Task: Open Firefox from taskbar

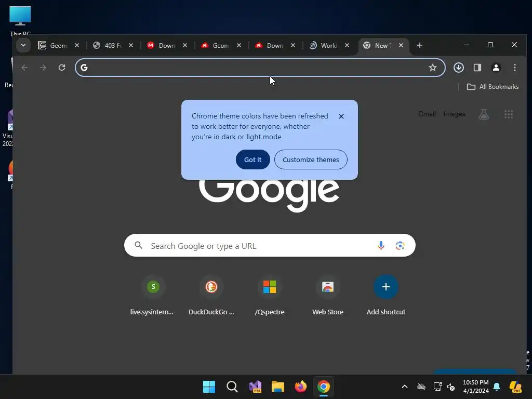Action: [301, 387]
